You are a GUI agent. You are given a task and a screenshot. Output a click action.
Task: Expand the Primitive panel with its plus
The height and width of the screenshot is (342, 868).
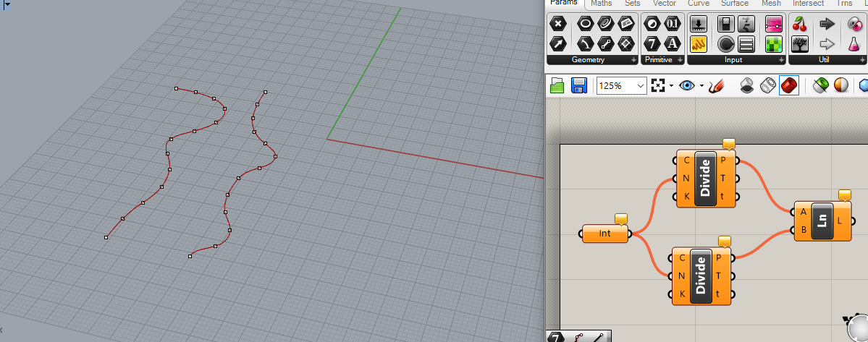coord(680,60)
